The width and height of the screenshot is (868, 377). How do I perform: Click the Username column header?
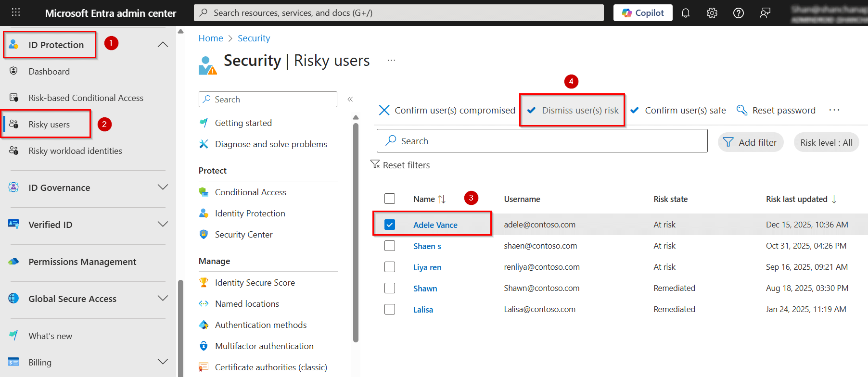522,199
